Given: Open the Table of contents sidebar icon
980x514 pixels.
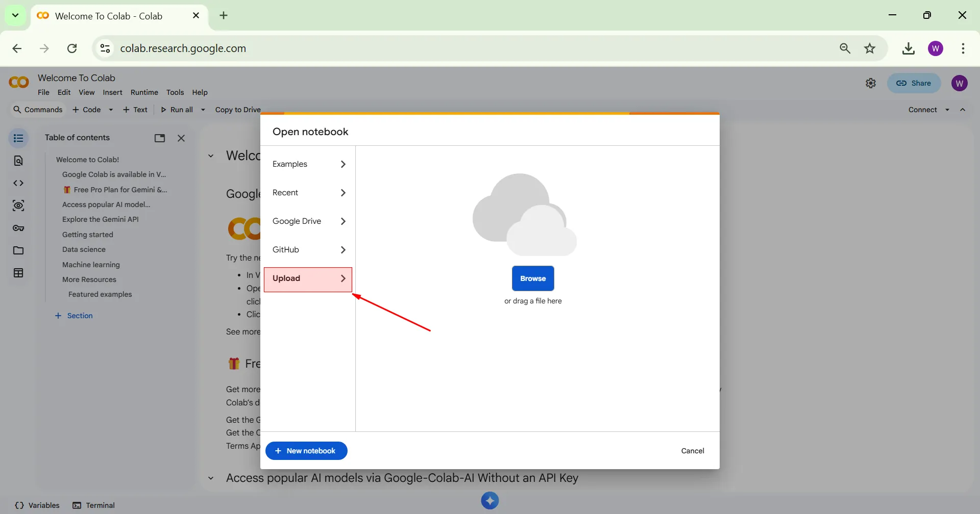Looking at the screenshot, I should click(18, 138).
